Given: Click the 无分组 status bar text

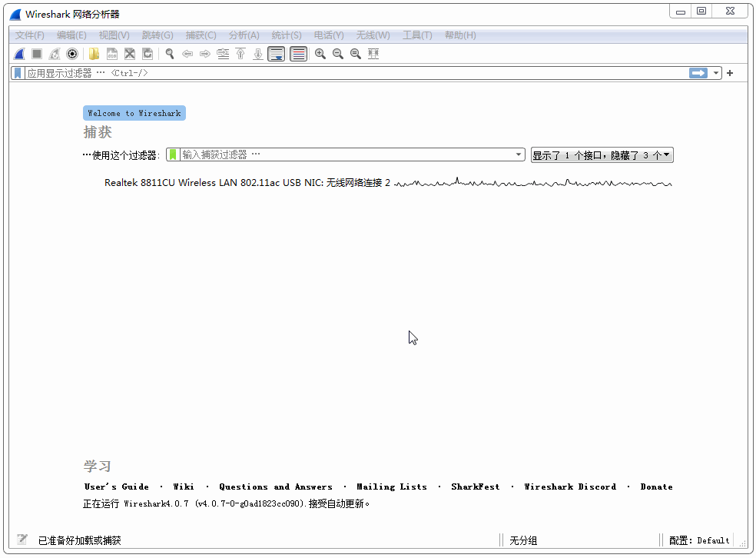Looking at the screenshot, I should 523,540.
